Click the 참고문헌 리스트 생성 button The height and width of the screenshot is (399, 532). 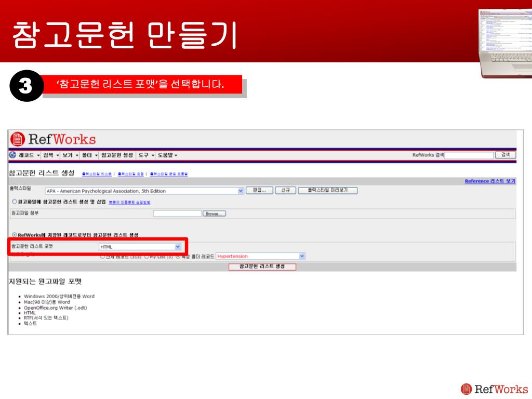(x=262, y=267)
